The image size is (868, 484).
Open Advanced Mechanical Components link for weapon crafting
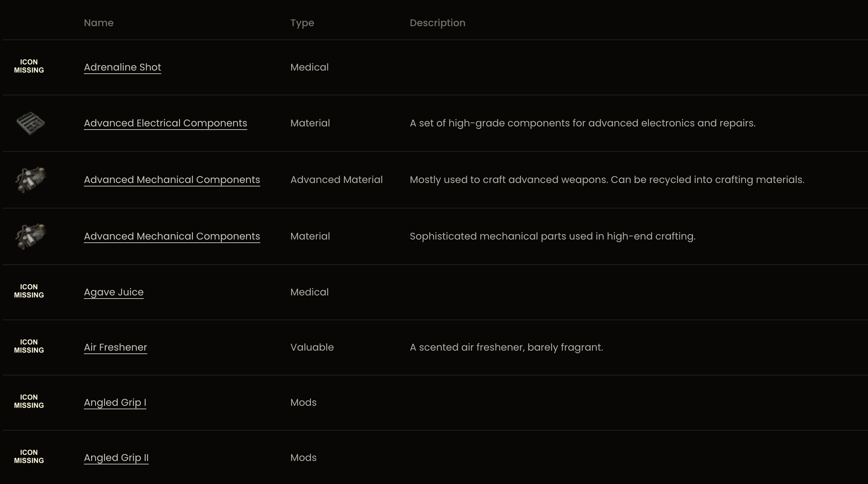click(172, 179)
